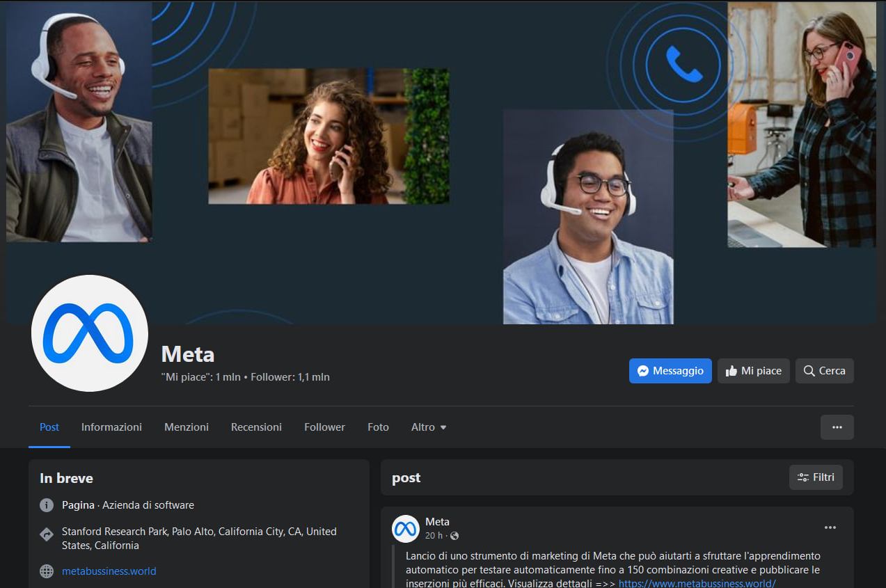Open the Informazioni tab
This screenshot has height=588, width=886.
(x=111, y=427)
